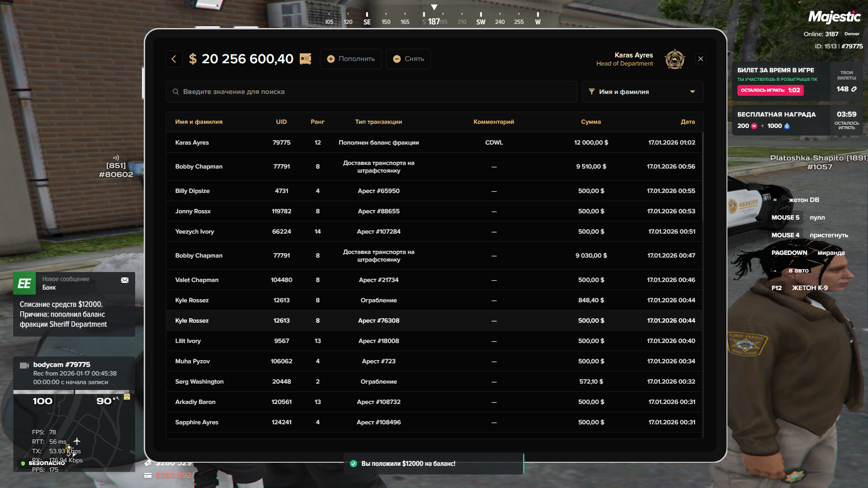Click the dropdown arrow of search filter
Screen dimensions: 868x488
[x=692, y=92]
